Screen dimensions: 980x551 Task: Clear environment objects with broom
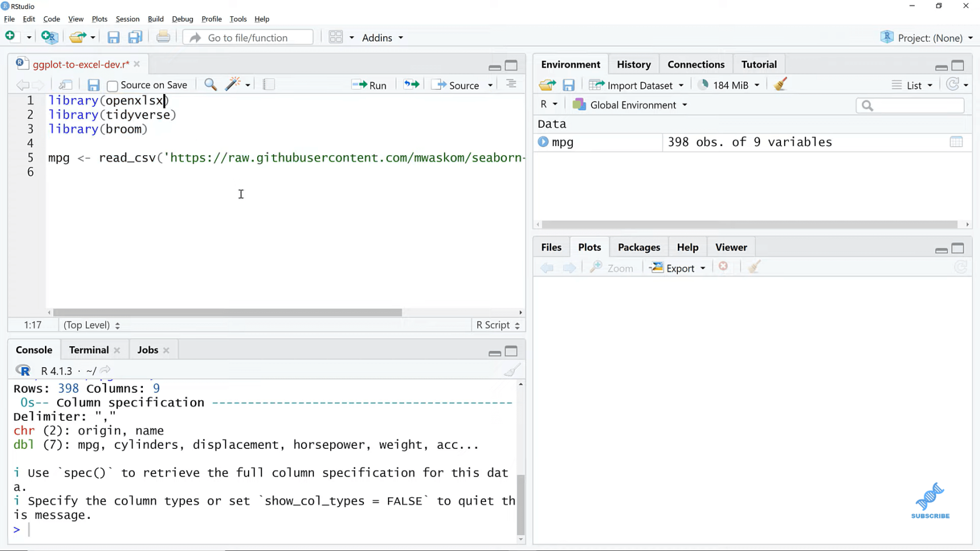tap(780, 85)
